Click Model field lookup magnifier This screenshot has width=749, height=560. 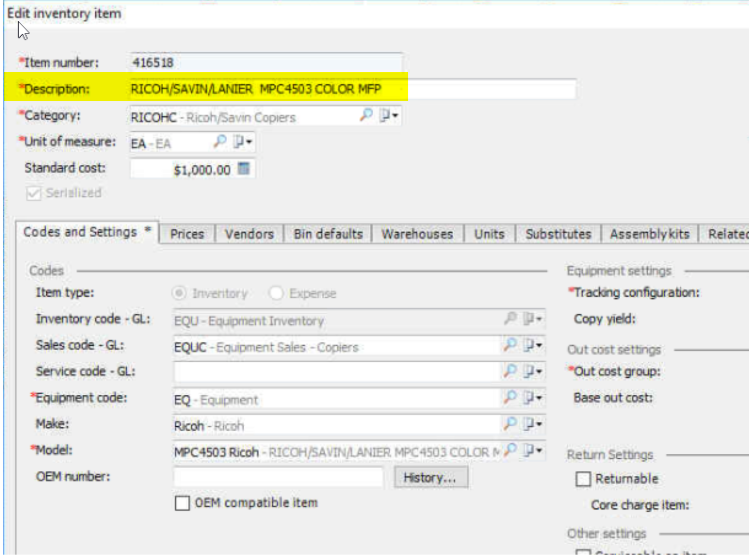[x=511, y=450]
